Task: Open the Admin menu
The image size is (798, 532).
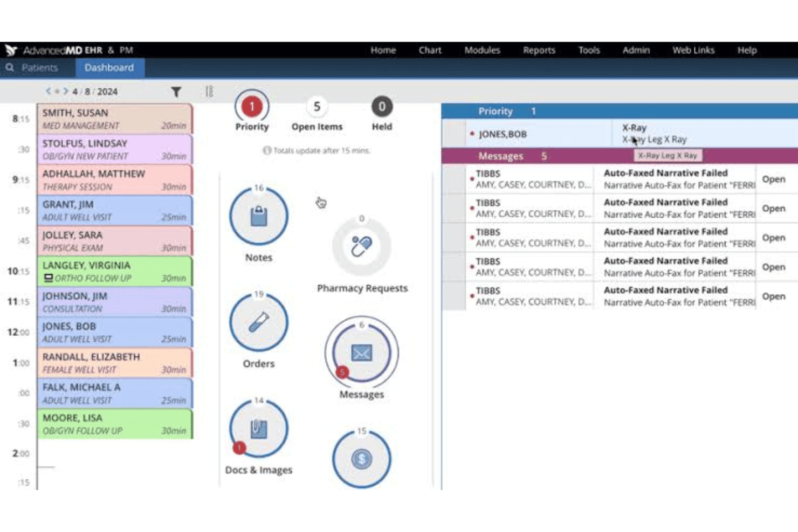Action: point(636,50)
